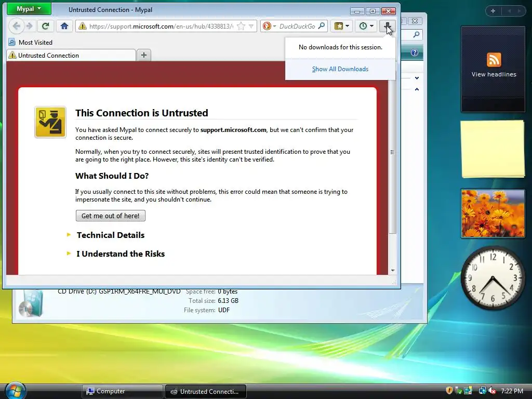This screenshot has height=399, width=532.
Task: Click the CD Drive (D:) GSP1RM_X64FRE_MUI_DVD label
Action: [x=119, y=291]
